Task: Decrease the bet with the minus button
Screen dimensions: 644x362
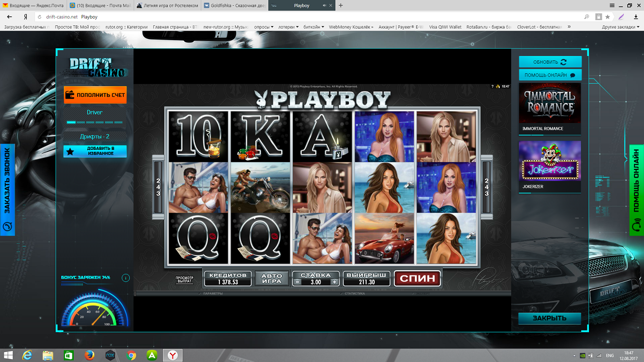Action: tap(298, 282)
